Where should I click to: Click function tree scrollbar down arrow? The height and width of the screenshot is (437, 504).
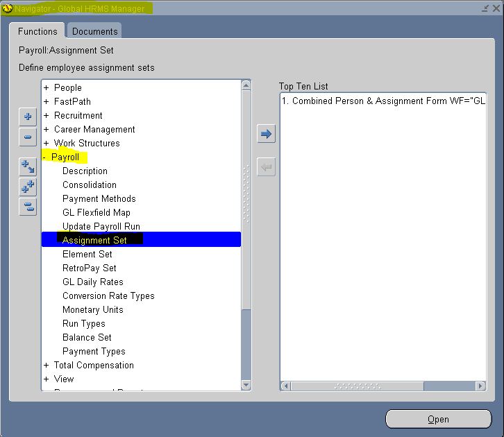(x=246, y=385)
